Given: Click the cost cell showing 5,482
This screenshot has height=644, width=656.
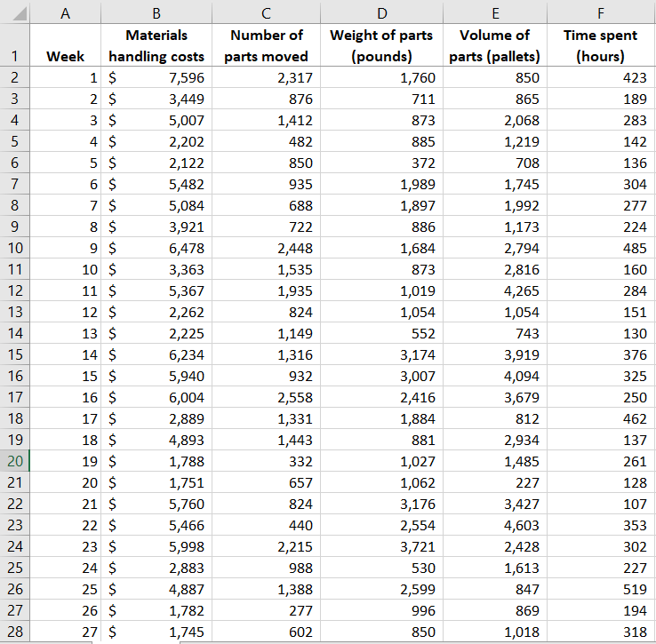Looking at the screenshot, I should pyautogui.click(x=156, y=184).
